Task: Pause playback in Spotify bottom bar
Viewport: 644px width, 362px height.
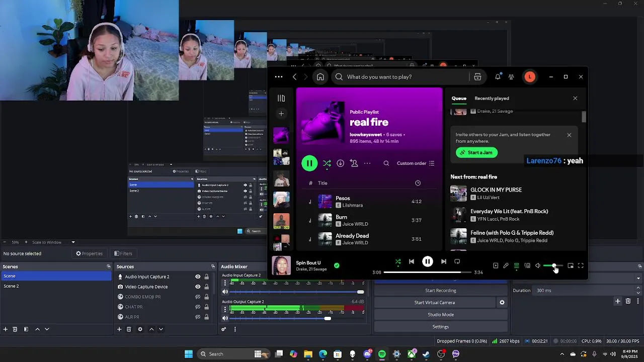Action: [x=427, y=261]
